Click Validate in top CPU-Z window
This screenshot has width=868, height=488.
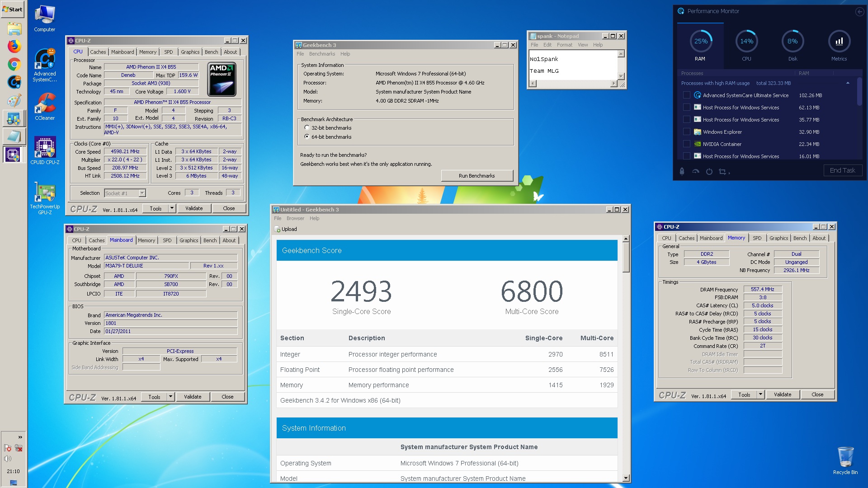(194, 208)
